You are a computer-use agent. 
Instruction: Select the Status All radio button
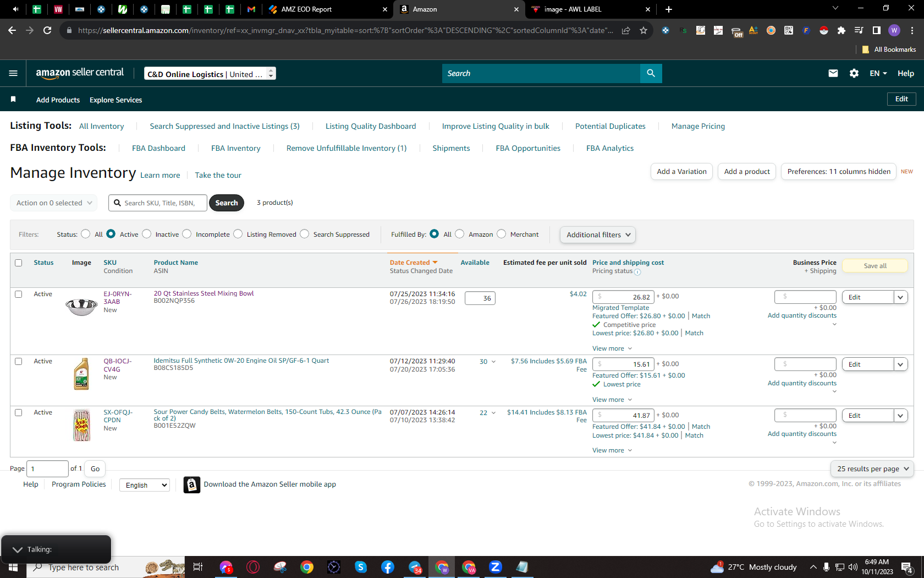(85, 234)
